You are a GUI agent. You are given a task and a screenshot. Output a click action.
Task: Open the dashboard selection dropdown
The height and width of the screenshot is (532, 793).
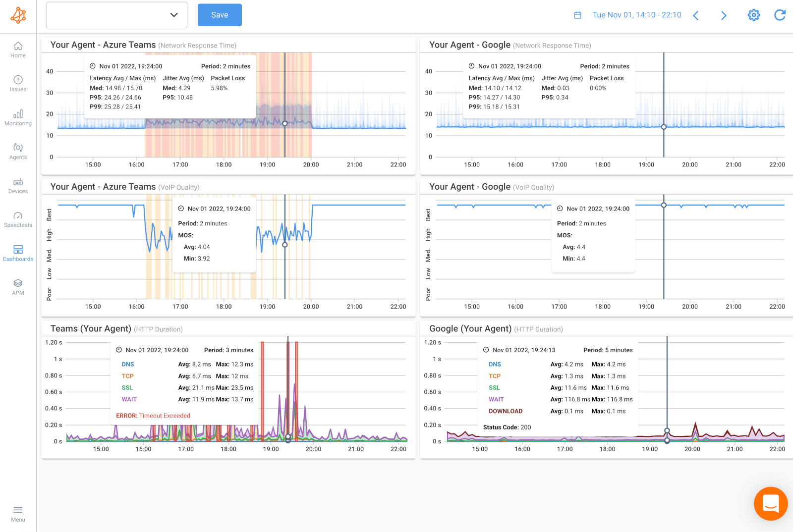tap(116, 15)
